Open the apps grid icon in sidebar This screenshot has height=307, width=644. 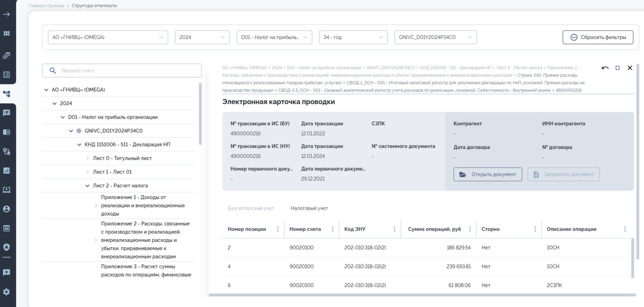pos(7,33)
